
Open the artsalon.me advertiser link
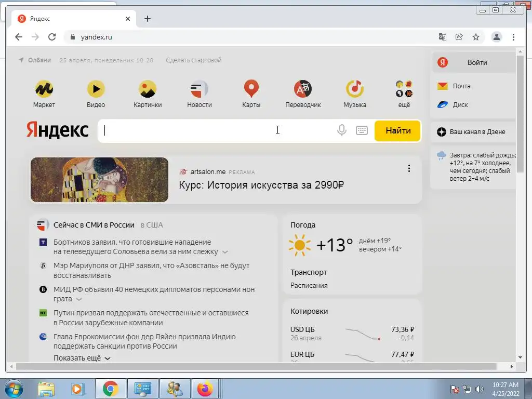coord(208,171)
